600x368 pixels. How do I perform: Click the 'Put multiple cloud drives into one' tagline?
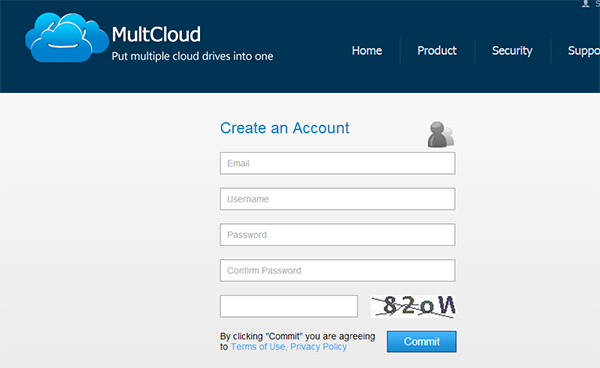click(192, 56)
